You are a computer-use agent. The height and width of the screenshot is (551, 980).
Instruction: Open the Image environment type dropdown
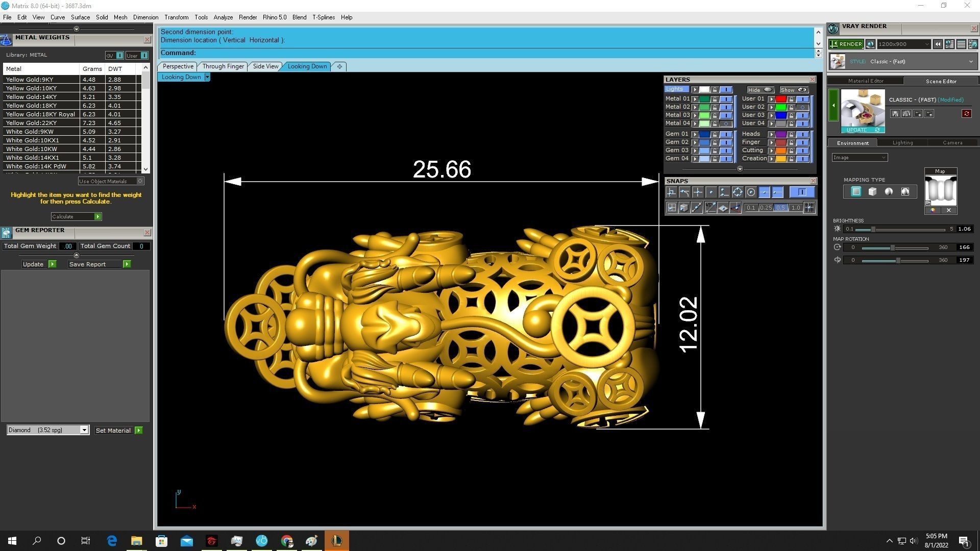click(860, 158)
